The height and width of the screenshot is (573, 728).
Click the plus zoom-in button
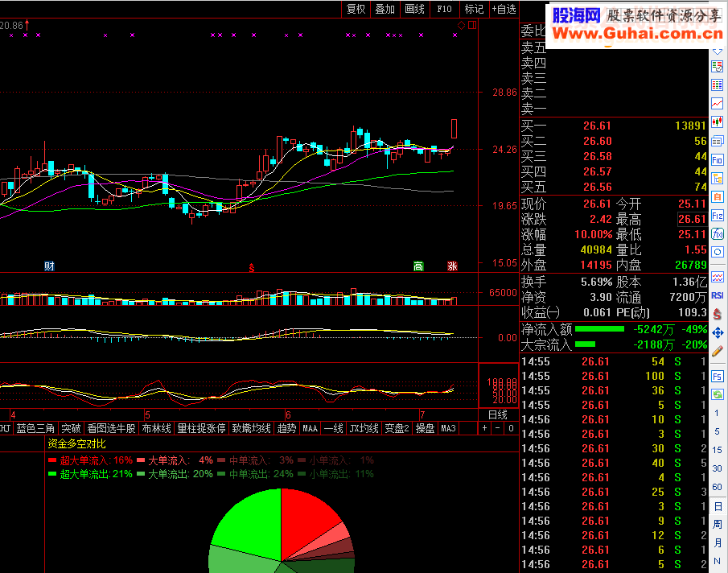[484, 428]
